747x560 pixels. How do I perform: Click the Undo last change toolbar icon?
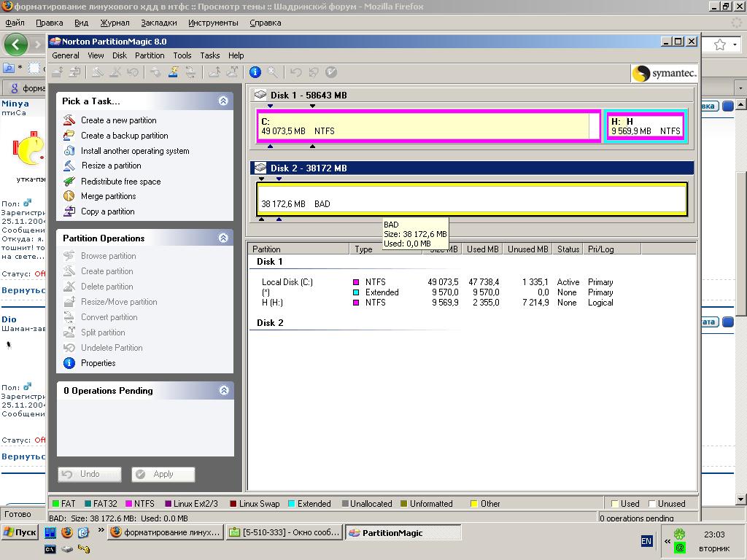point(296,72)
